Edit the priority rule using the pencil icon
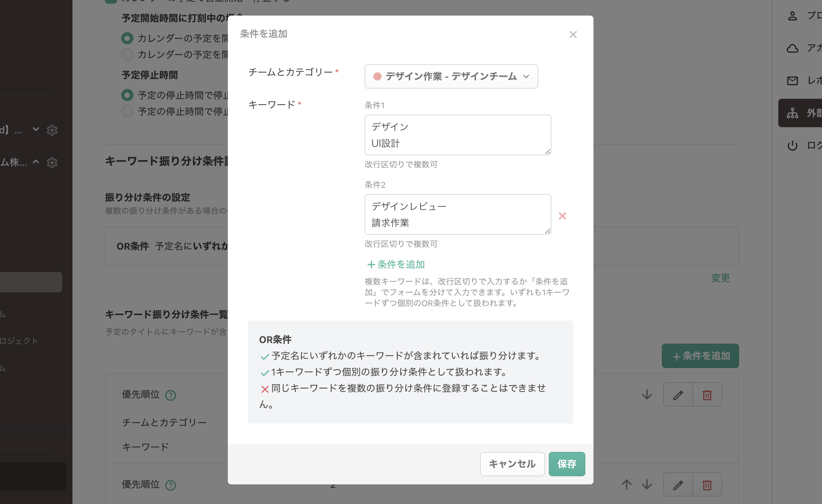The height and width of the screenshot is (504, 822). [677, 394]
